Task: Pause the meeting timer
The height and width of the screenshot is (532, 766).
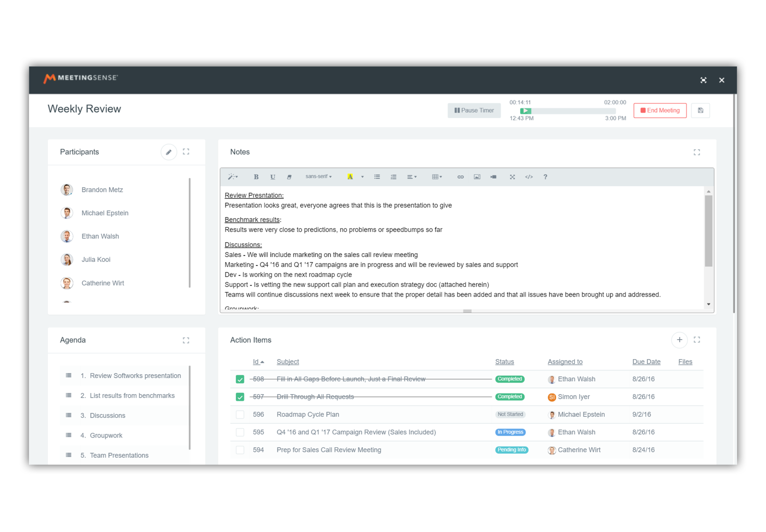Action: click(x=474, y=111)
